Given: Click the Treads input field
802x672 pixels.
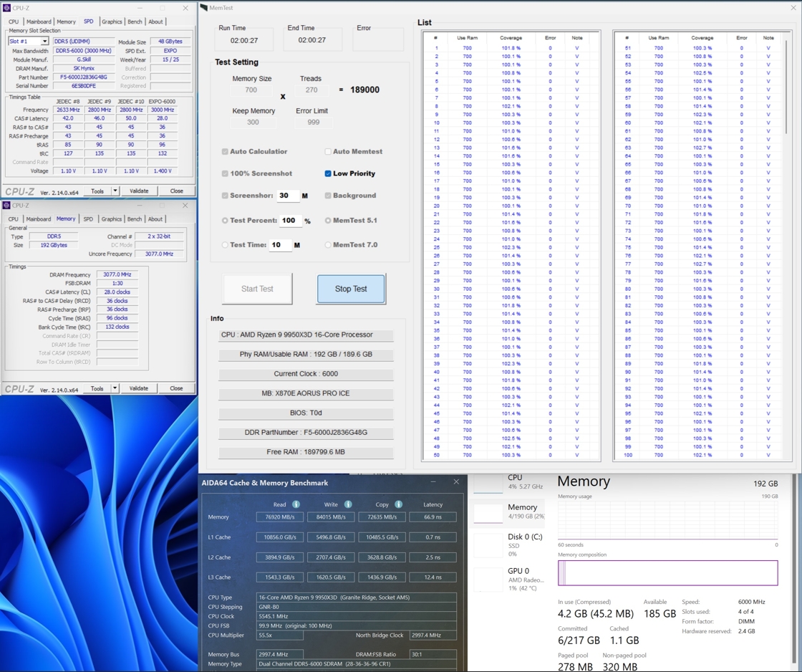Looking at the screenshot, I should tap(311, 90).
